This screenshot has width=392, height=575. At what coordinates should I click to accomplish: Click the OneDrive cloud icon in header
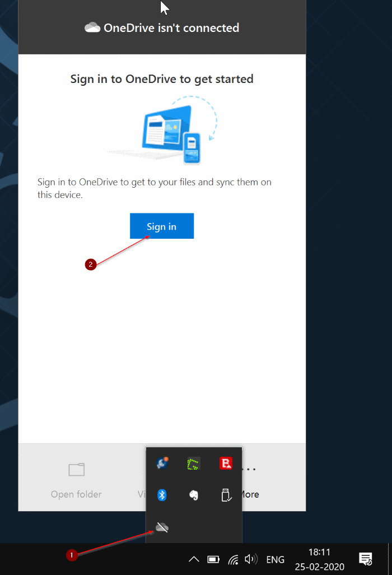(x=92, y=27)
